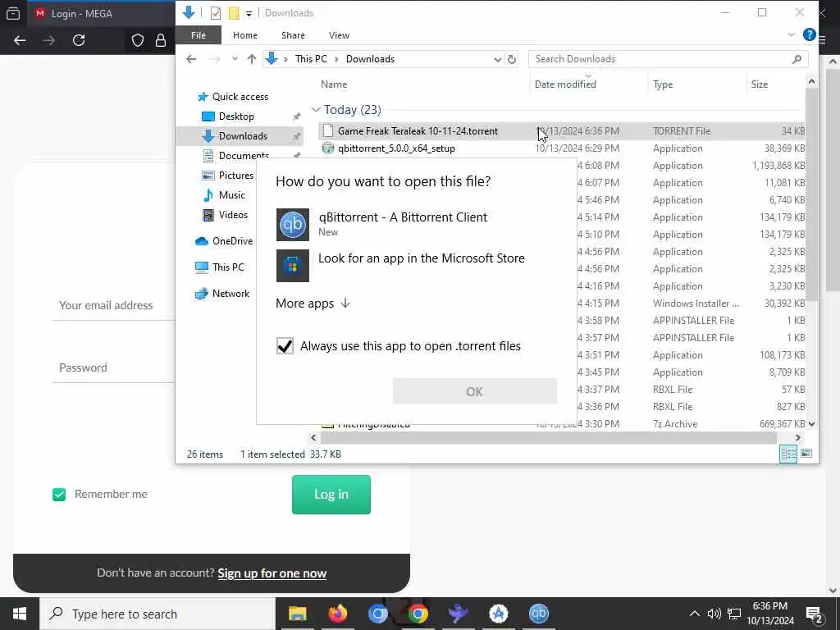Select OneDrive in the navigation pane
This screenshot has height=630, width=840.
click(x=232, y=241)
